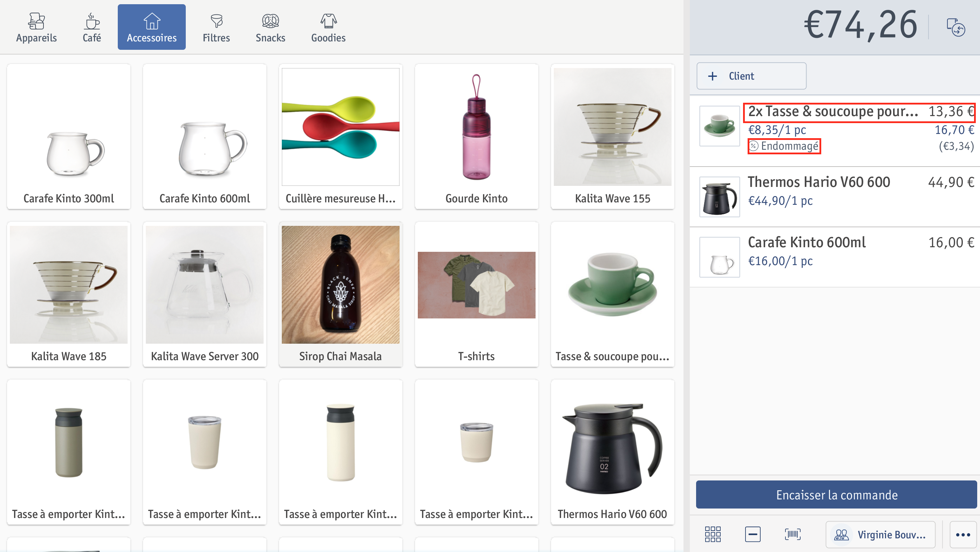Click the minus item icon

[753, 534]
